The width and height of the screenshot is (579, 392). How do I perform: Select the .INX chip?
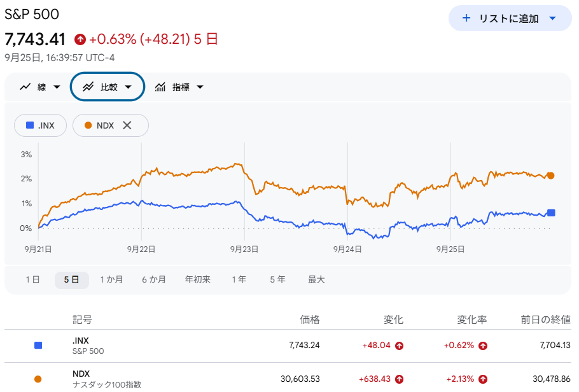(x=40, y=125)
